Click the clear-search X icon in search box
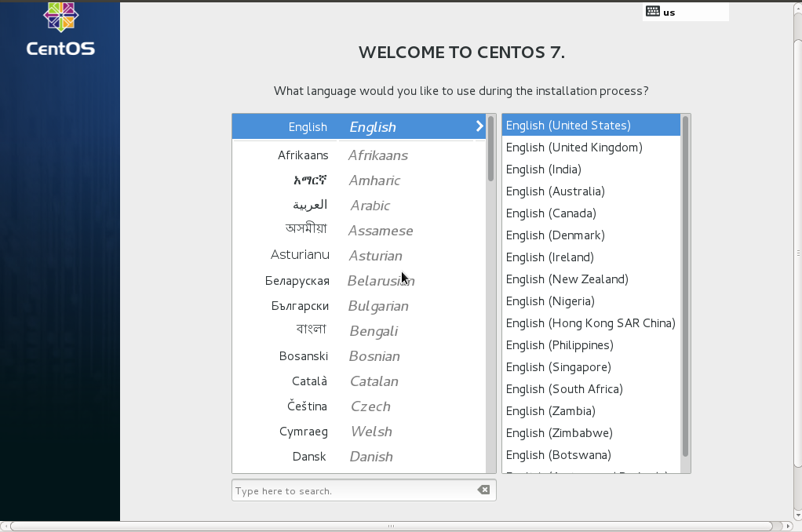The width and height of the screenshot is (802, 532). pyautogui.click(x=484, y=490)
